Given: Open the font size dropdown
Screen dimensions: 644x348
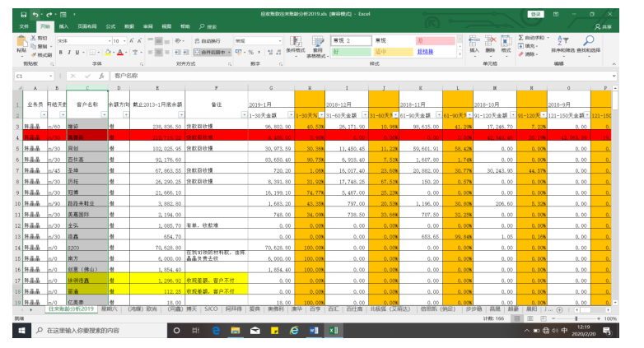Looking at the screenshot, I should pyautogui.click(x=124, y=41).
